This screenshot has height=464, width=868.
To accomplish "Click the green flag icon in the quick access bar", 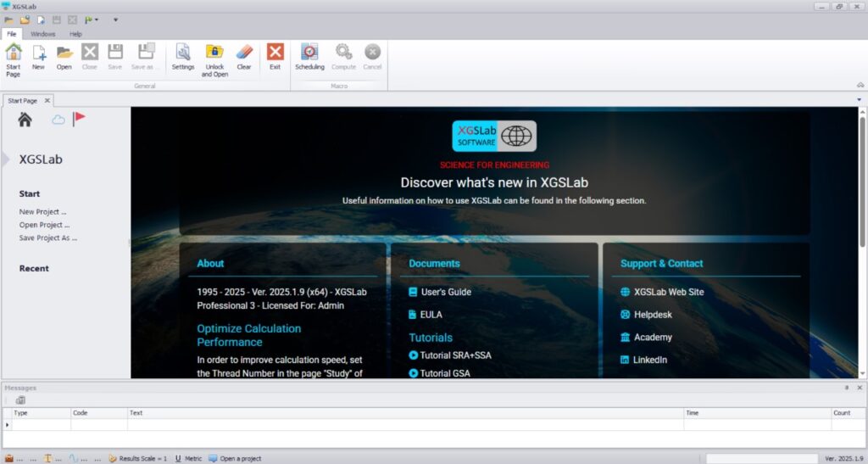I will pyautogui.click(x=88, y=20).
